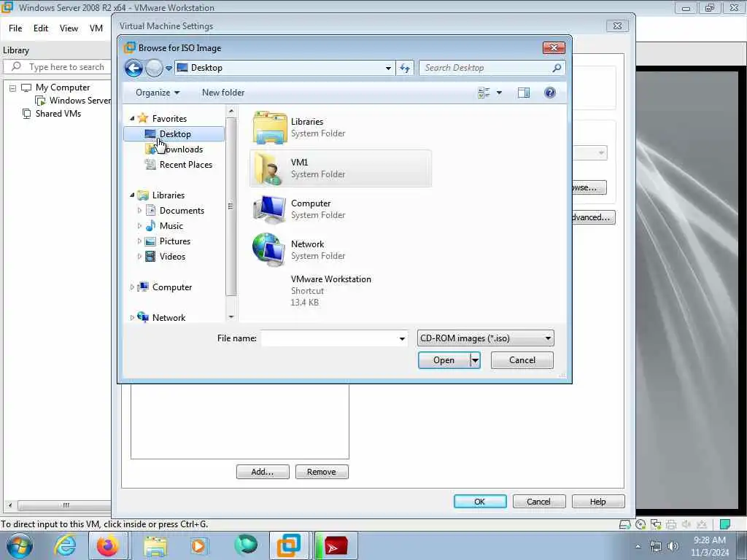The height and width of the screenshot is (560, 747).
Task: Click the change view icon
Action: [484, 93]
